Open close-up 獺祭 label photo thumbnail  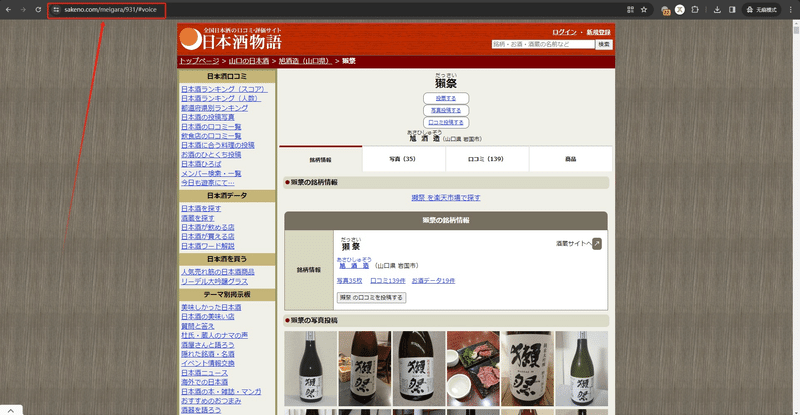pos(527,369)
